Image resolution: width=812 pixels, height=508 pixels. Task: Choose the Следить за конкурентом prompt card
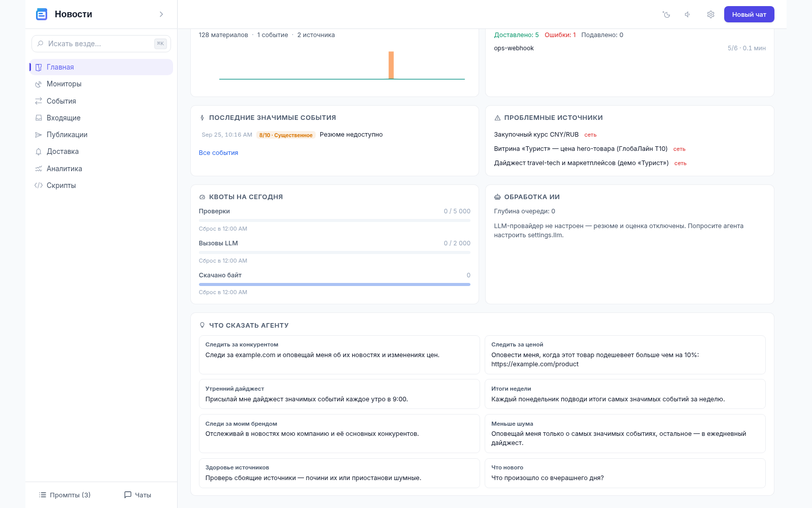340,355
